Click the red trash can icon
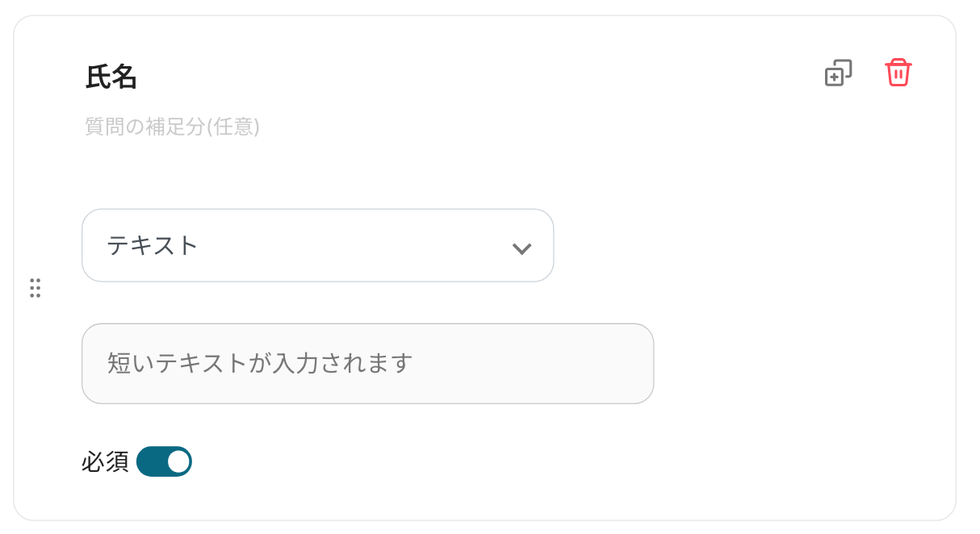This screenshot has height=534, width=980. click(x=898, y=73)
